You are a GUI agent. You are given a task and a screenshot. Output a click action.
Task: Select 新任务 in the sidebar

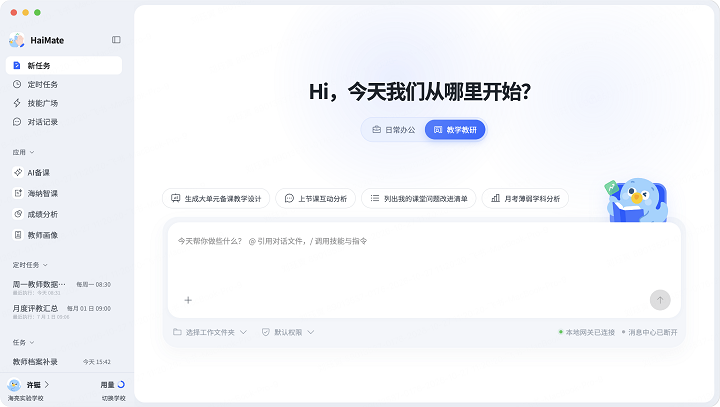click(x=64, y=65)
